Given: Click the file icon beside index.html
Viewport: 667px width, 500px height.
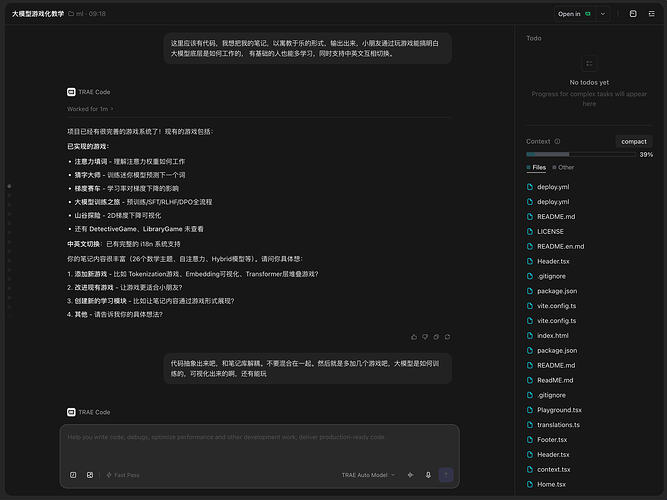Looking at the screenshot, I should pyautogui.click(x=530, y=335).
